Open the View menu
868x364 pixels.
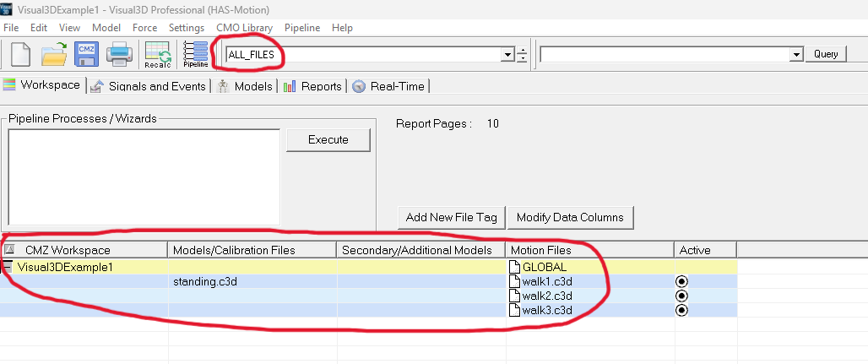(x=70, y=28)
